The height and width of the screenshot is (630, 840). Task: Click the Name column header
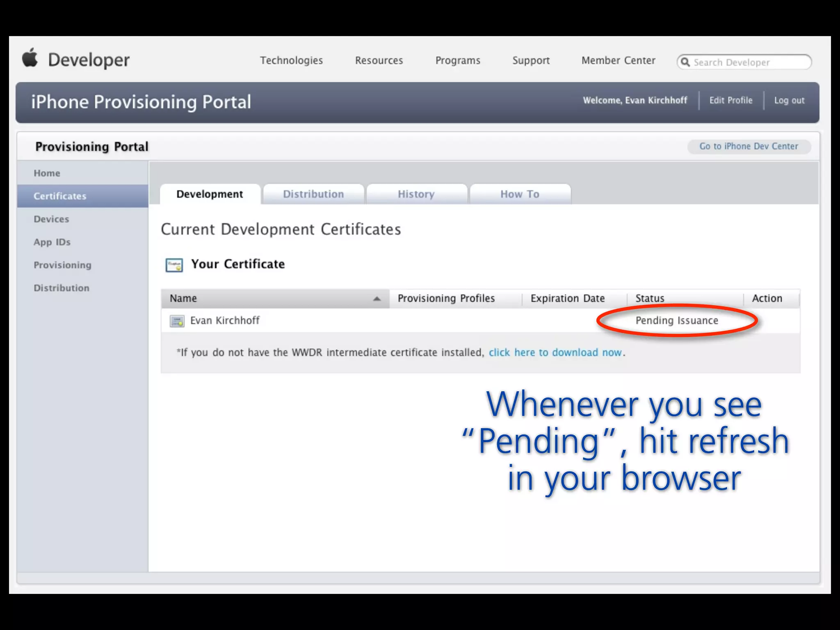click(275, 299)
